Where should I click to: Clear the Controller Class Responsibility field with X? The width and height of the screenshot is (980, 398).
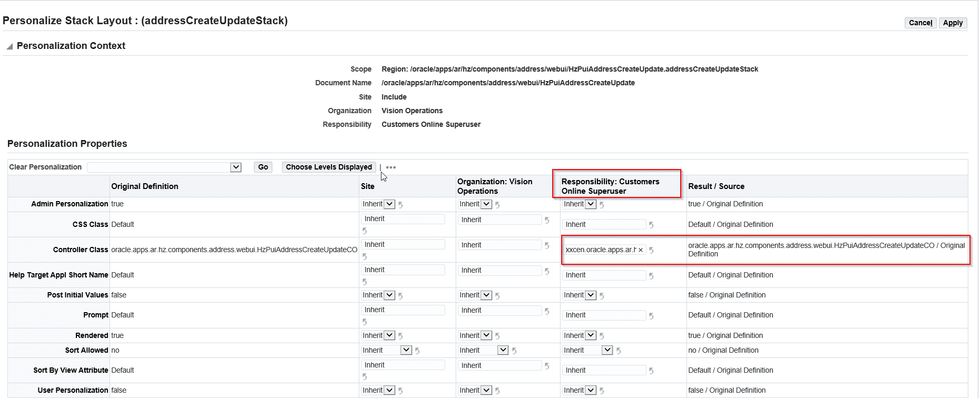pos(641,250)
